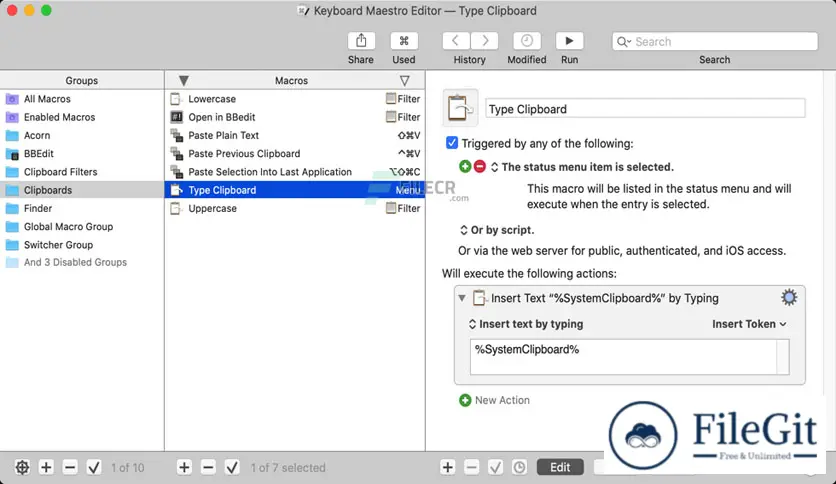Delete the selected action
Viewport: 836px width, 484px height.
[x=472, y=467]
